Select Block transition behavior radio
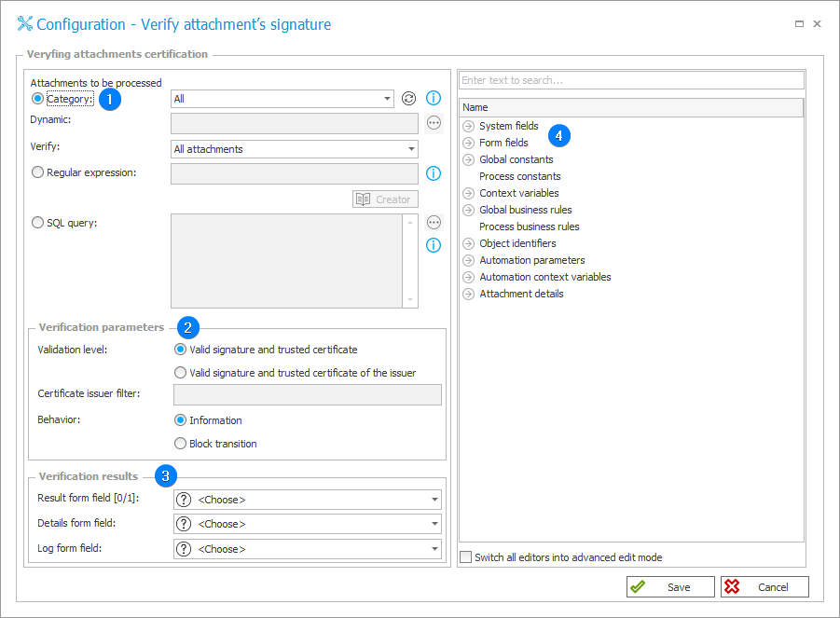The height and width of the screenshot is (618, 840). [181, 444]
